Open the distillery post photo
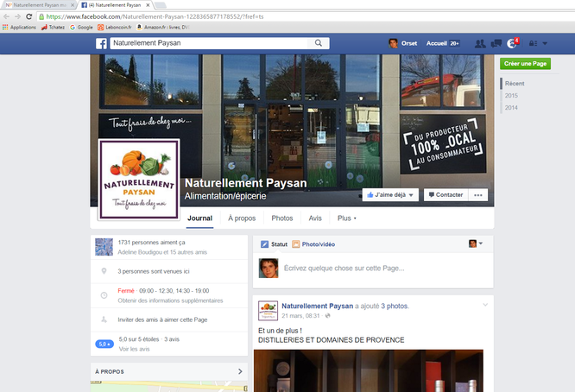 [368, 370]
